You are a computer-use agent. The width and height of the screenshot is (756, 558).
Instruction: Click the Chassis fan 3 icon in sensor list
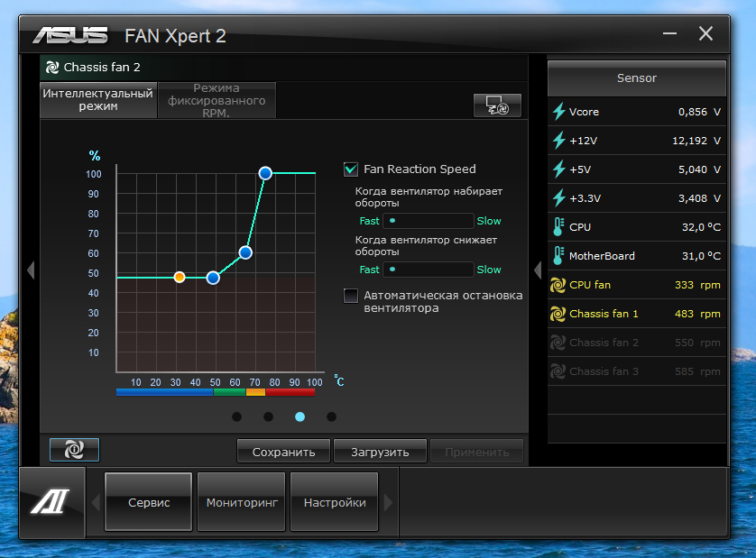558,371
